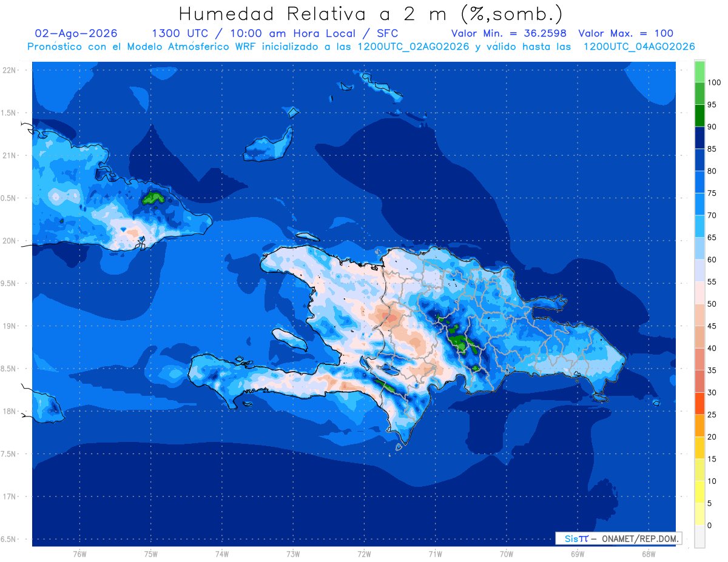Click the latitude axis label "22N"
This screenshot has width=728, height=562.
point(8,70)
